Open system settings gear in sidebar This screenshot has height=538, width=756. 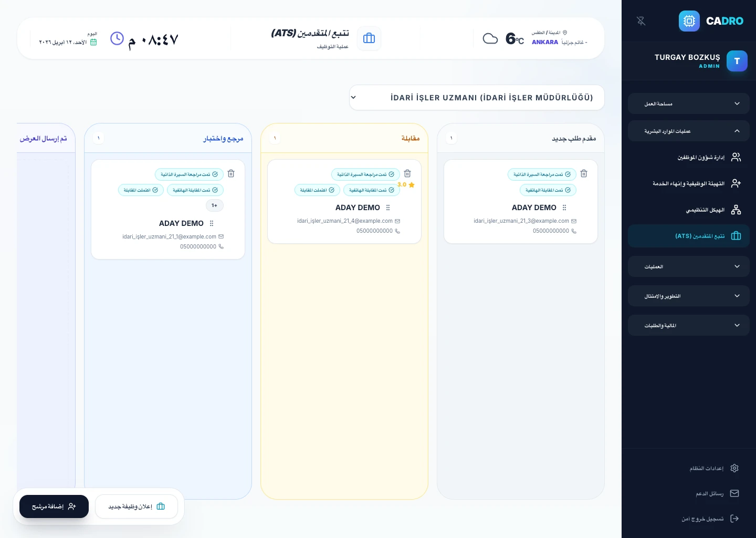click(x=734, y=468)
